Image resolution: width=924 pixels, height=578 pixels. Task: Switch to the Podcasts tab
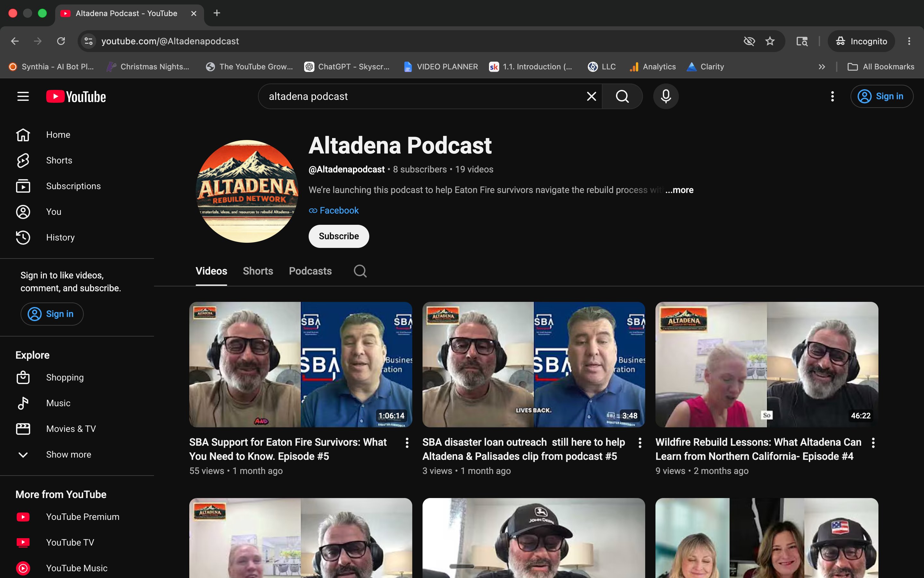[x=310, y=271]
